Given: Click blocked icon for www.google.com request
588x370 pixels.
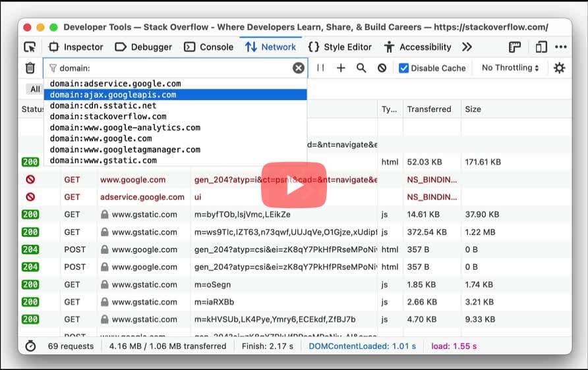Looking at the screenshot, I should pos(30,180).
